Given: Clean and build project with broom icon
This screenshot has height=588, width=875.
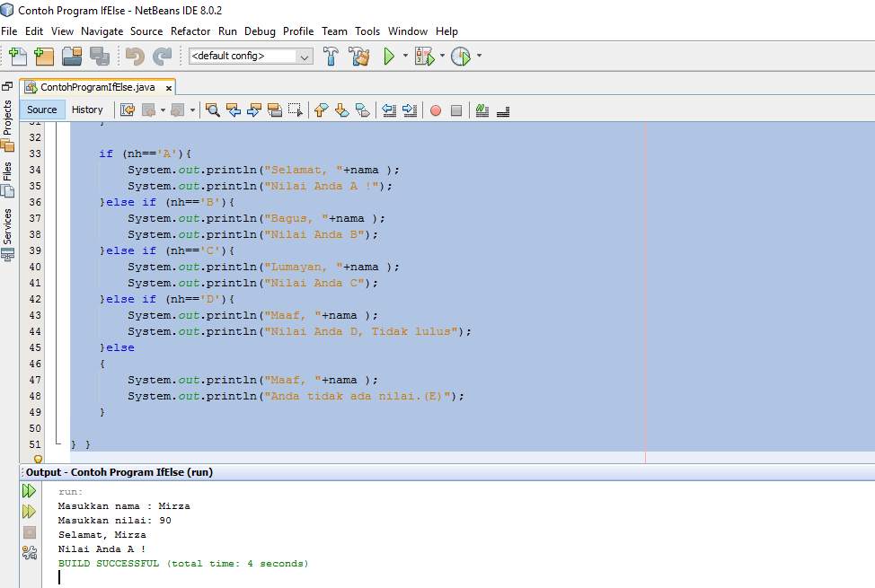Looking at the screenshot, I should pyautogui.click(x=359, y=56).
